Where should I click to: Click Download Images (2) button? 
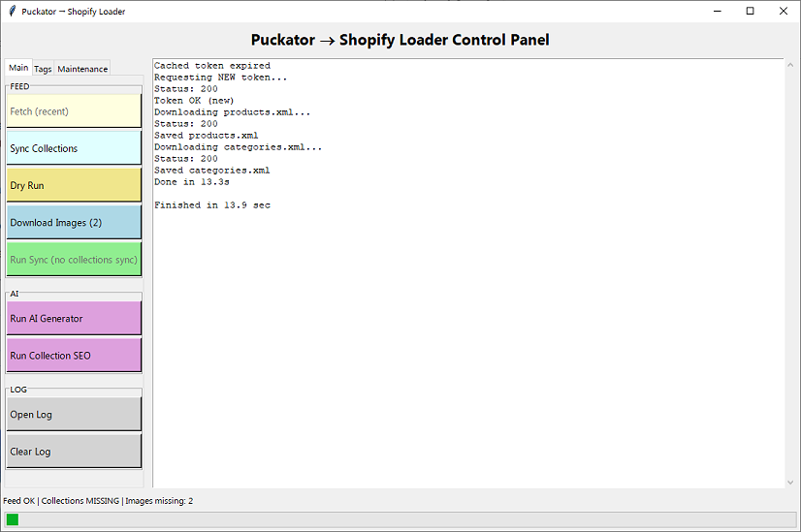click(74, 222)
